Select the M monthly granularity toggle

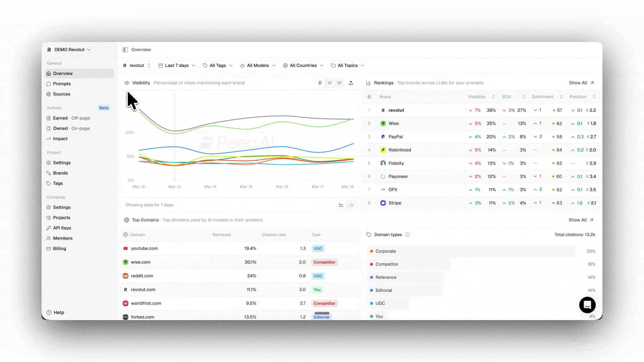coord(339,83)
